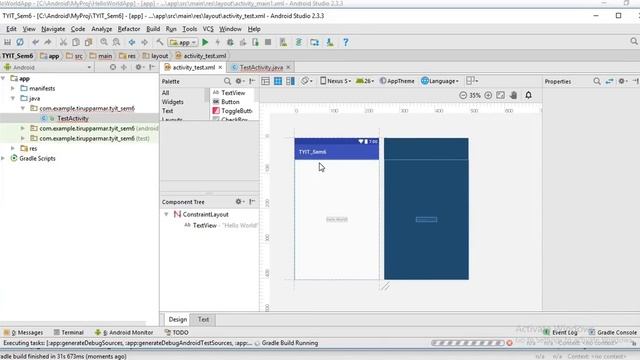Click the Help question mark icon
The image size is (640, 360).
pyautogui.click(x=346, y=42)
